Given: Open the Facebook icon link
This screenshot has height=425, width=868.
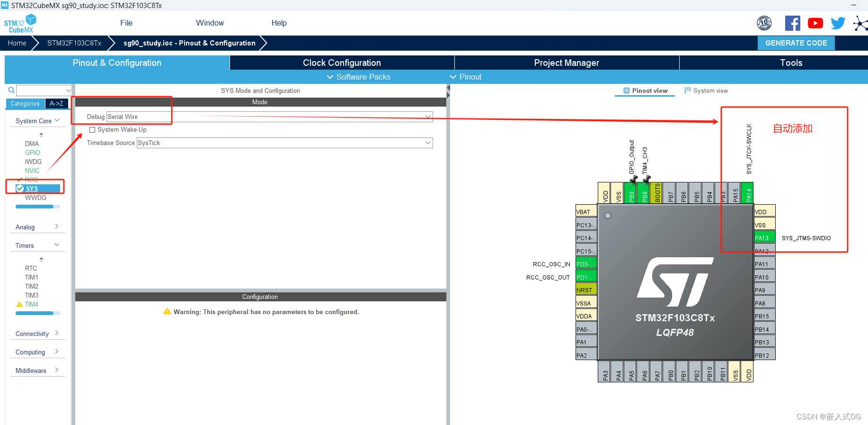Looking at the screenshot, I should click(793, 23).
